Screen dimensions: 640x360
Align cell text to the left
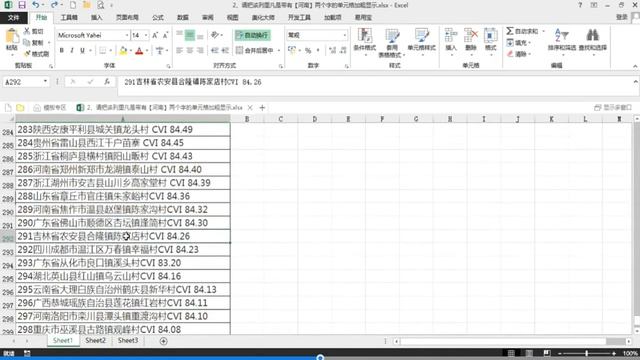click(x=180, y=51)
